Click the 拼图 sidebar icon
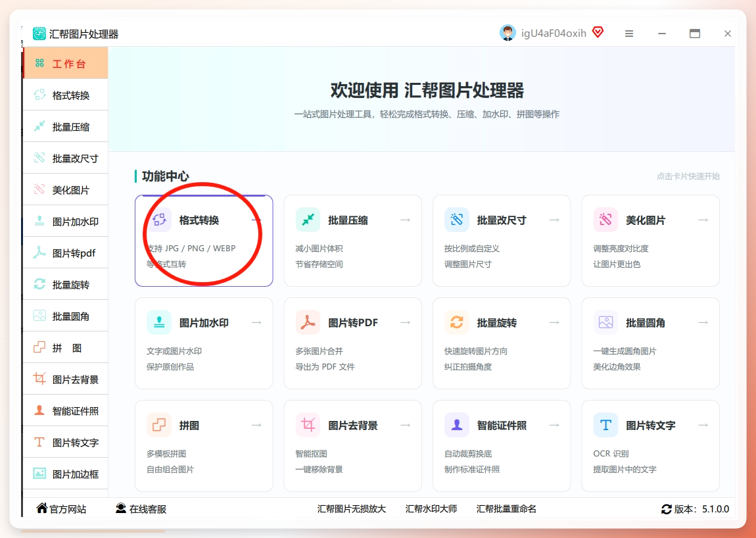The image size is (756, 538). 39,347
